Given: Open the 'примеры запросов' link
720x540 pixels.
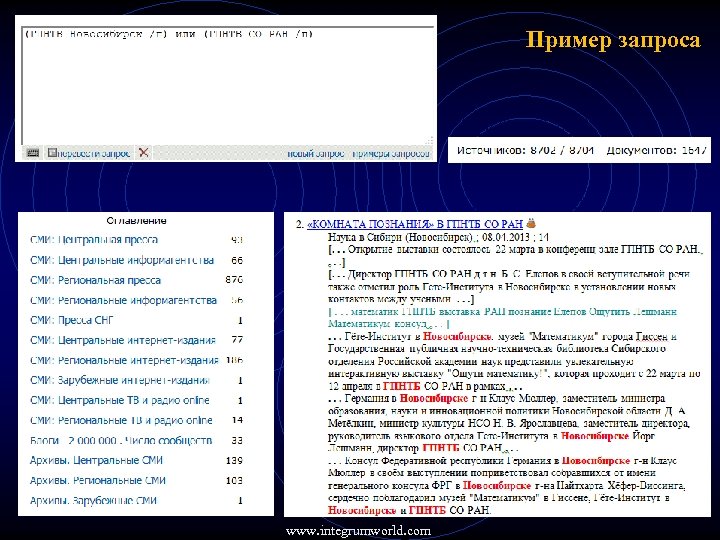Looking at the screenshot, I should pos(391,153).
